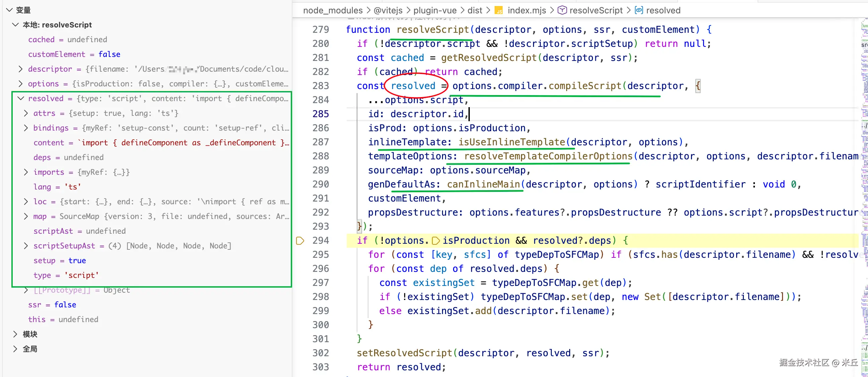Click the resolveScript function symbol icon
The image size is (868, 377).
562,10
